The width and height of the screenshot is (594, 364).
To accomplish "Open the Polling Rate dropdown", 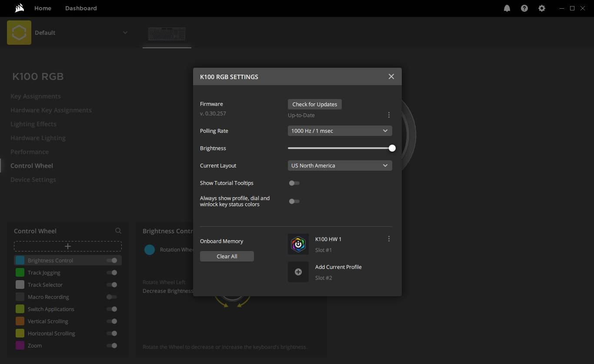I will tap(340, 131).
